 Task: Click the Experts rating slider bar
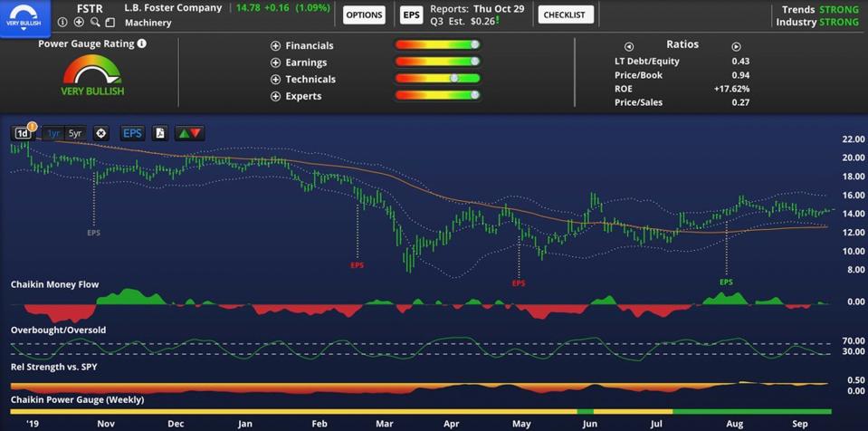point(437,96)
